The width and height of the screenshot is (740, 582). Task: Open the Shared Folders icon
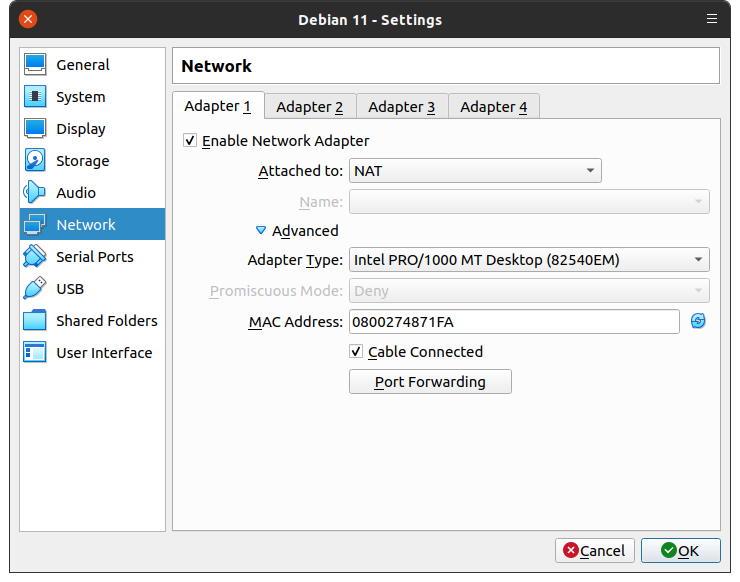(x=35, y=321)
